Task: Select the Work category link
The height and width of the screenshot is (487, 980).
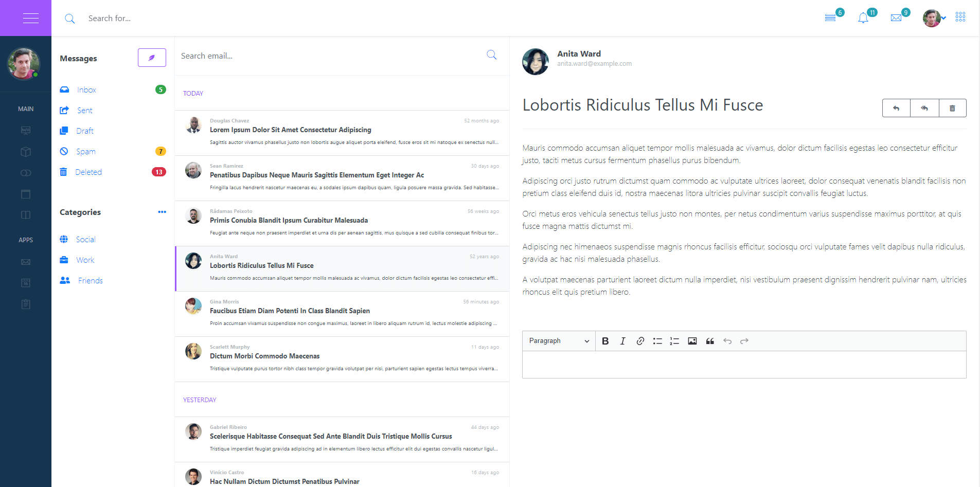Action: pos(85,260)
